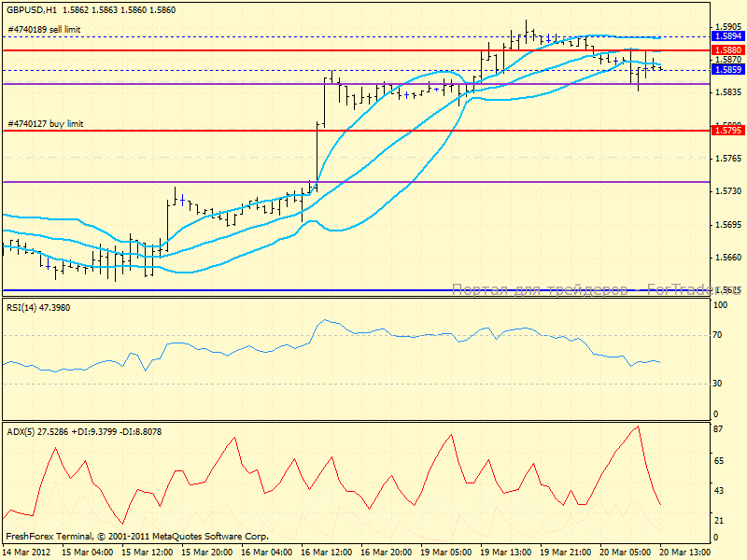
Task: Select the #4740127 buy limit order label
Action: [45, 123]
